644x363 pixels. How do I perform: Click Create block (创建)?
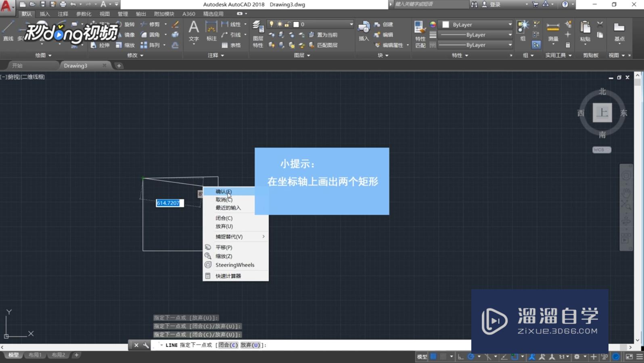(x=383, y=24)
